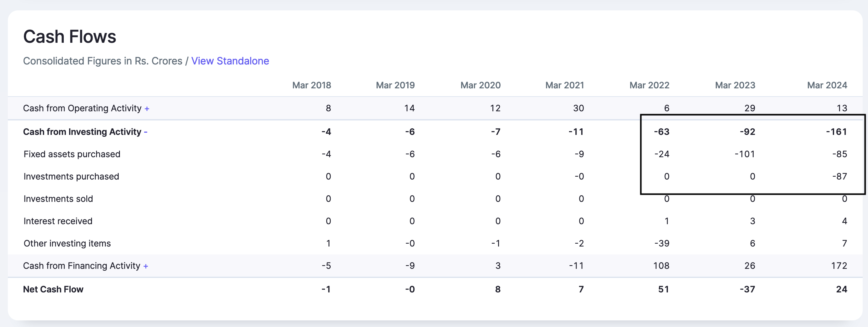Click Mar 2024 investing activity value -161

point(836,132)
